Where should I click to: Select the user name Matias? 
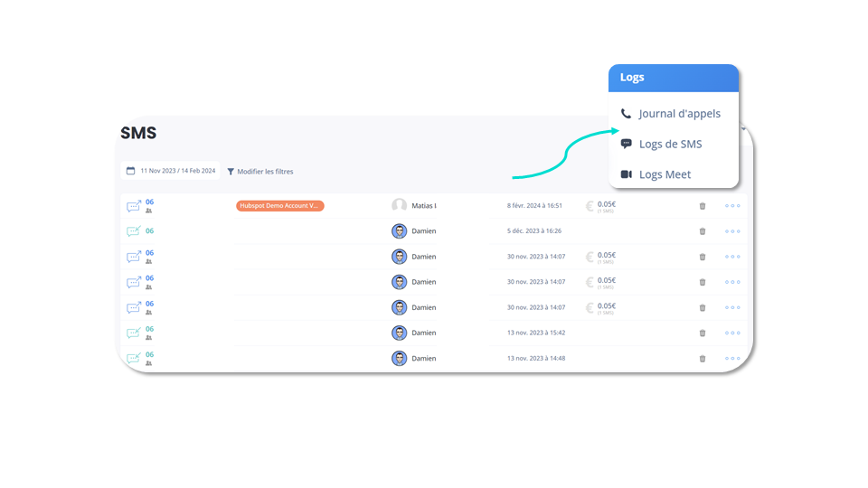424,206
